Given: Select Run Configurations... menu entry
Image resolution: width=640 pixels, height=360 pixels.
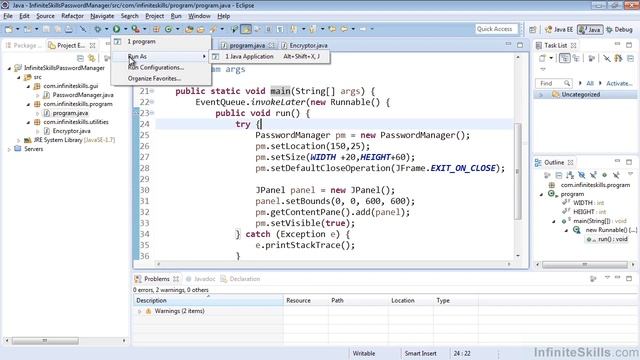Looking at the screenshot, I should coord(161,67).
